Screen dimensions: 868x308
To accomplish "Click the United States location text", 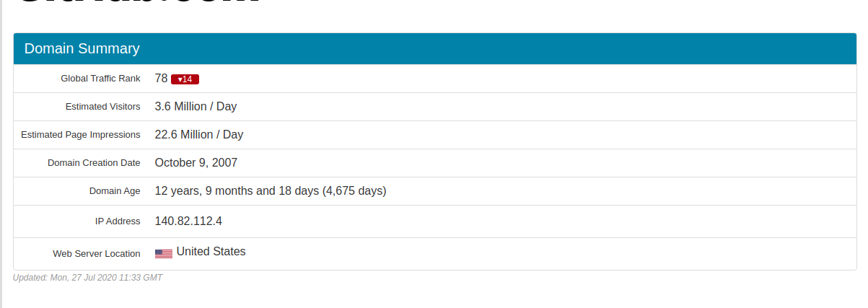I will pos(211,252).
